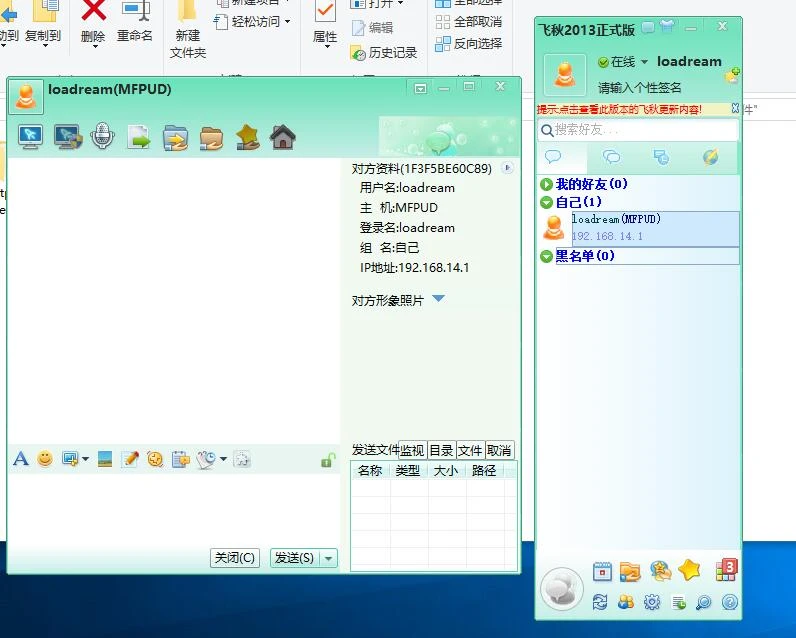Switch to the group chat double-bubble tab

click(612, 157)
